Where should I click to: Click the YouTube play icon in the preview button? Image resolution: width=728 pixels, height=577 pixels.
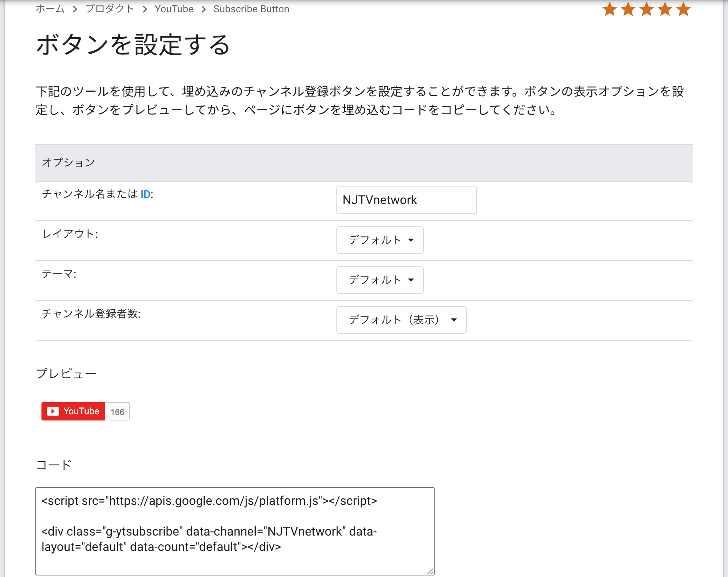[53, 411]
